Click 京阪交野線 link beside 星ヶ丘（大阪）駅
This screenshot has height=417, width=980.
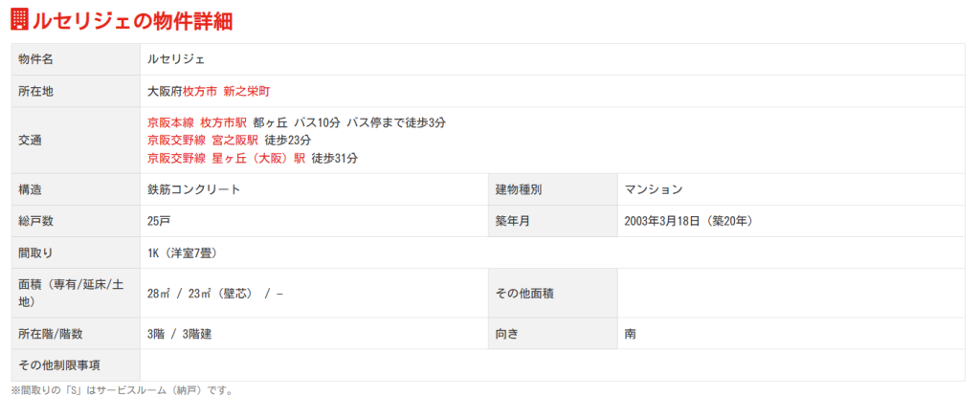pyautogui.click(x=176, y=158)
